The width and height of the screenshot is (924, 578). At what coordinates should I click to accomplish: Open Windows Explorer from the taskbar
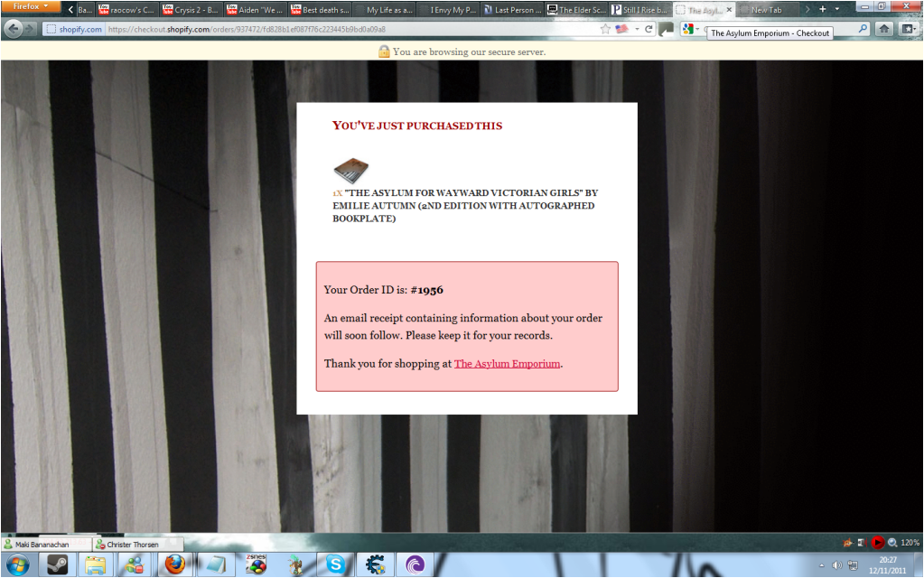pos(96,565)
